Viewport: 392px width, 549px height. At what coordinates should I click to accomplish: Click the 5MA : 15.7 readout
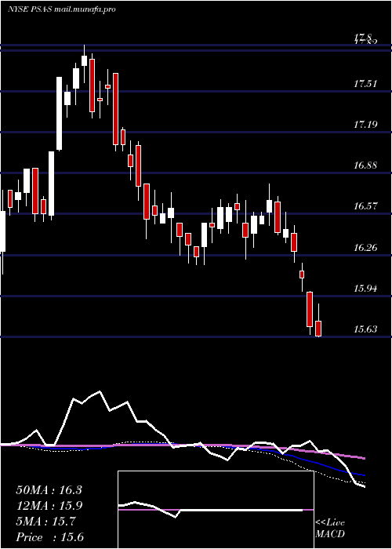tap(45, 522)
